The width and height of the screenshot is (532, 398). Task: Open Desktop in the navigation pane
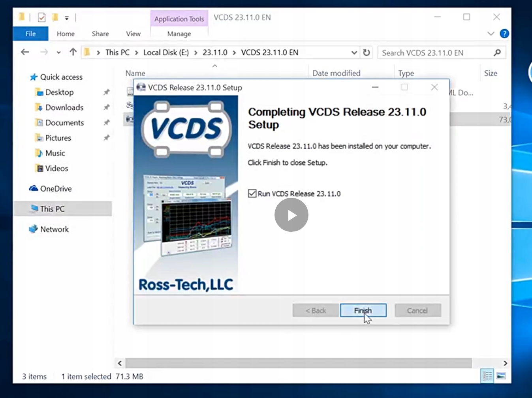[59, 92]
